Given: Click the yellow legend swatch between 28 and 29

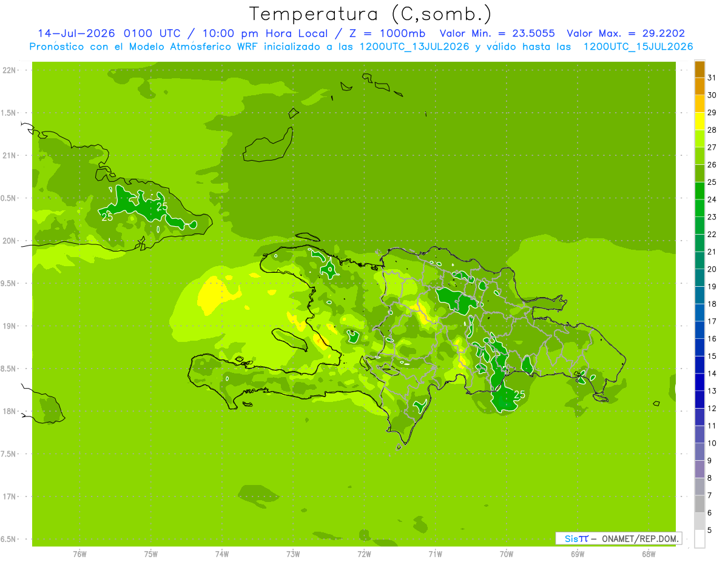Looking at the screenshot, I should coord(699,121).
